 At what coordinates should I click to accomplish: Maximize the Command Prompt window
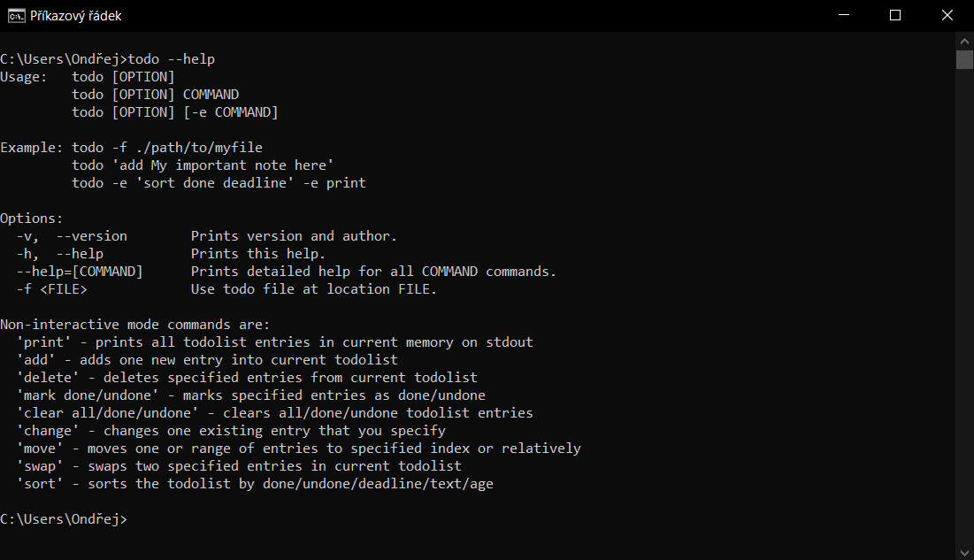click(894, 16)
